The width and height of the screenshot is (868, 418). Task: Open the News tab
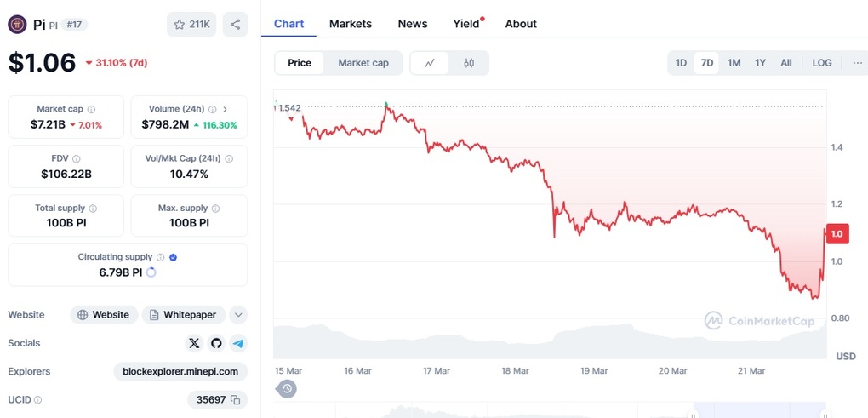pos(413,24)
